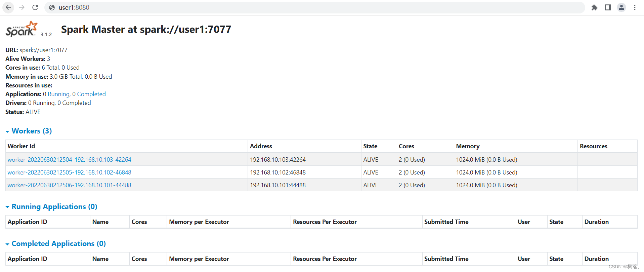
Task: Open the browser extensions puzzle icon
Action: coord(594,7)
